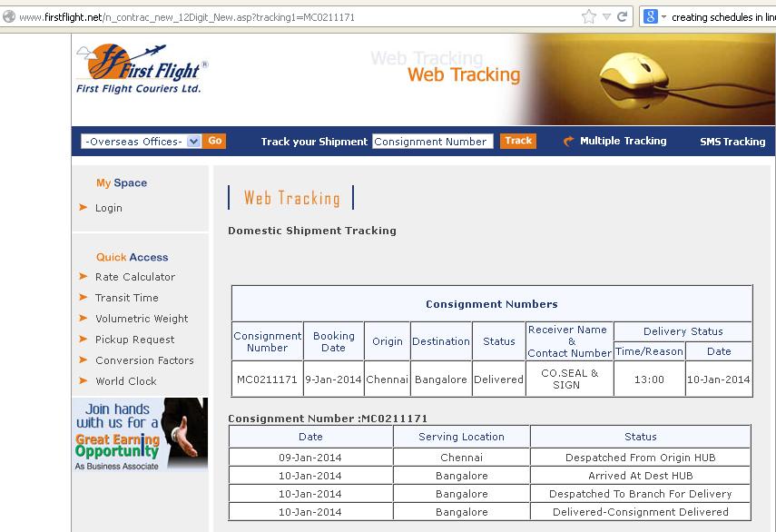This screenshot has width=776, height=532.
Task: Click the orange arrow beside Multiple Tracking
Action: [569, 142]
